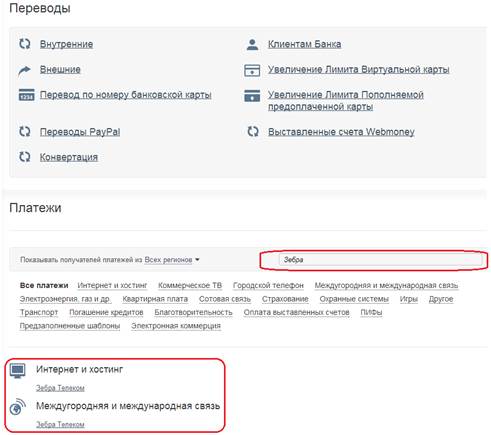Screen dimensions: 491x435
Task: Click the refresh icon beside Внутренние
Action: click(25, 44)
